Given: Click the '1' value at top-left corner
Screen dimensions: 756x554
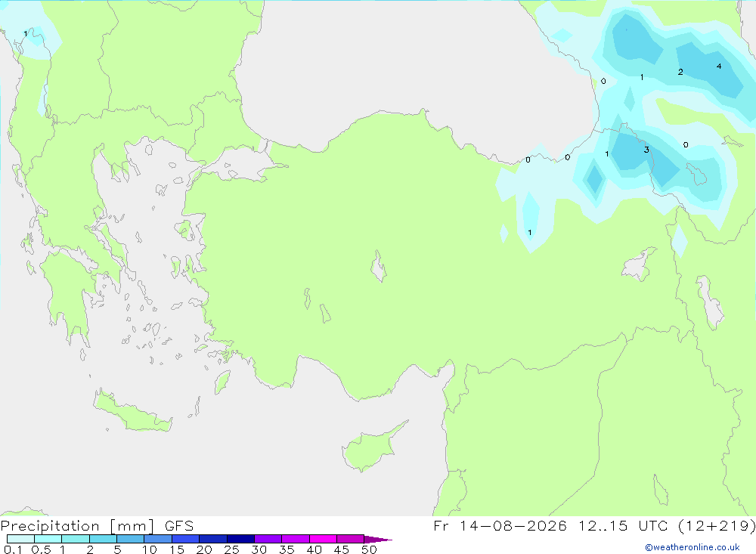Looking at the screenshot, I should pyautogui.click(x=26, y=34).
